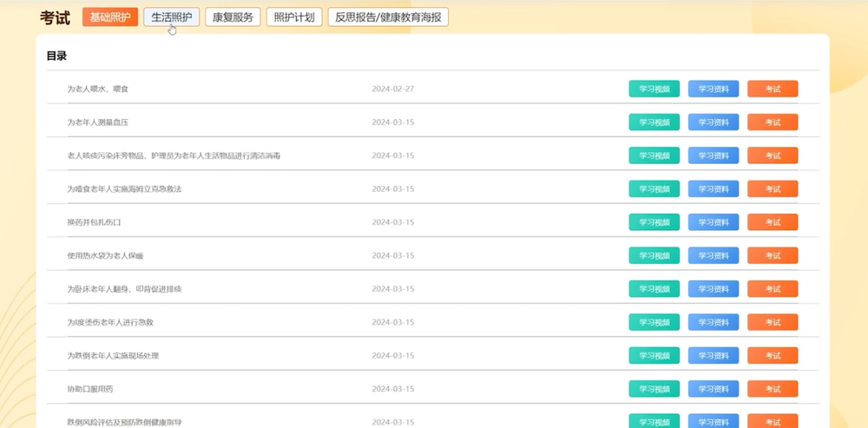
Task: Open 学习资料 for 为老人喂水，喂食
Action: point(713,89)
